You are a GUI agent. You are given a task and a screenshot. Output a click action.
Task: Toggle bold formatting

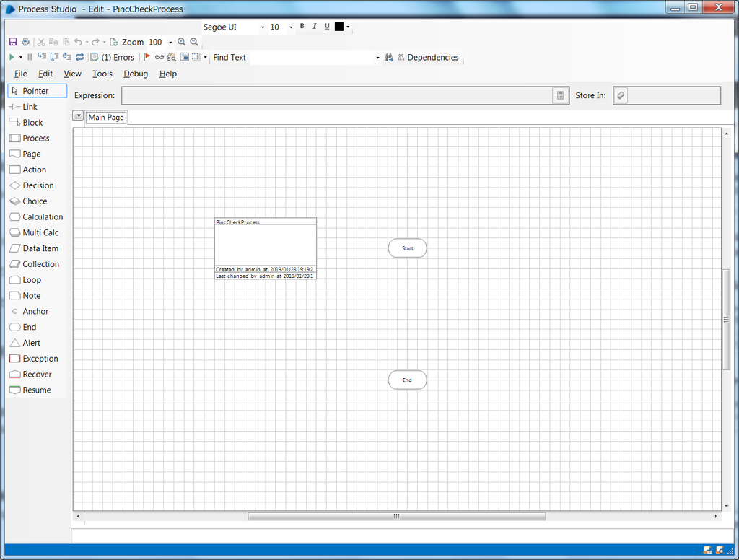tap(302, 27)
